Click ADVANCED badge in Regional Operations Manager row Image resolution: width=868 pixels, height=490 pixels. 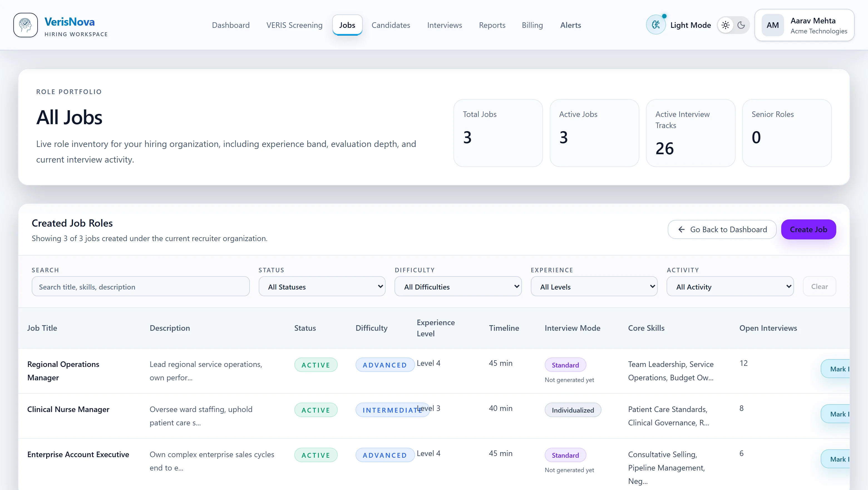[385, 364]
